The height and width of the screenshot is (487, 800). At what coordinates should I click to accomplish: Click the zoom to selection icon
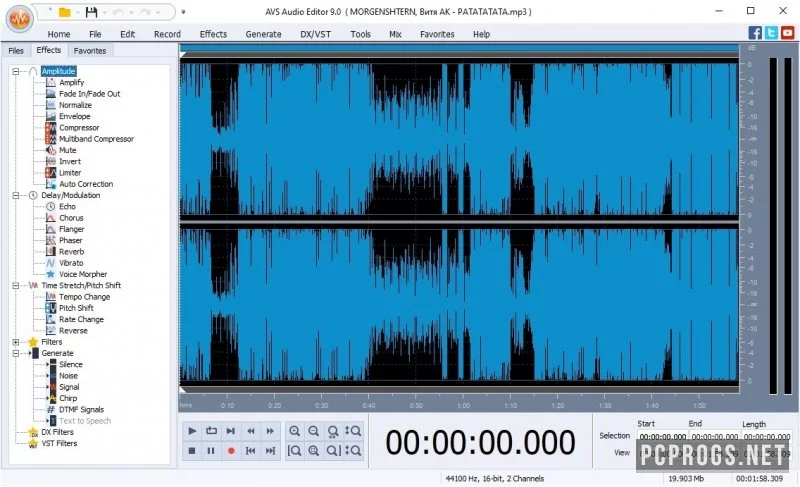click(314, 451)
